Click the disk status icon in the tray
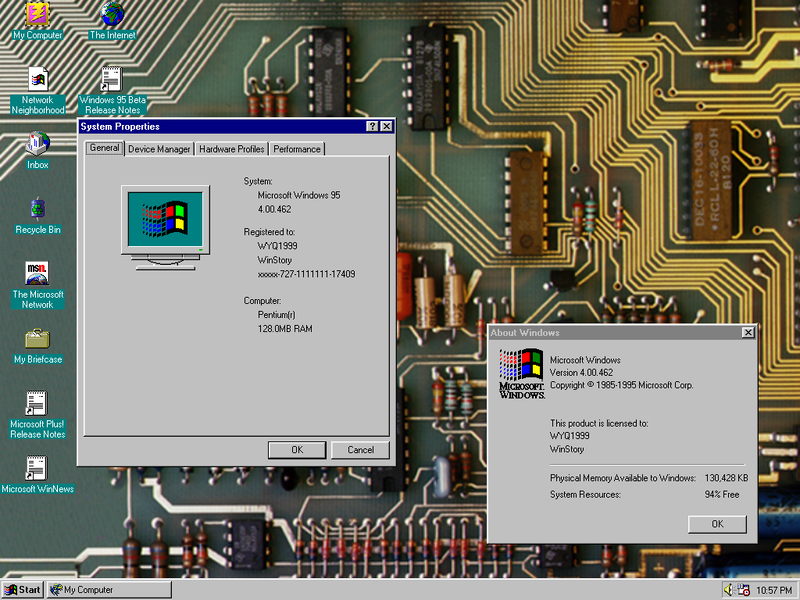The image size is (800, 600). [x=742, y=589]
